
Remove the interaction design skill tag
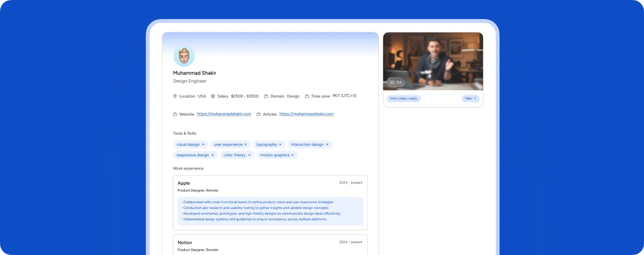point(327,144)
